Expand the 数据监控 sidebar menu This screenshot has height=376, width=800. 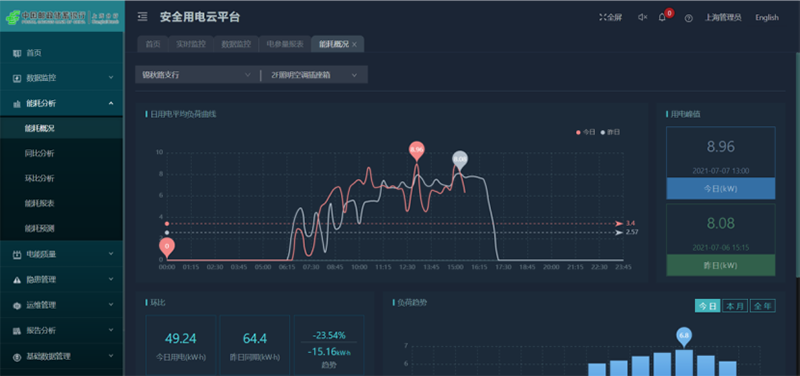pos(61,78)
